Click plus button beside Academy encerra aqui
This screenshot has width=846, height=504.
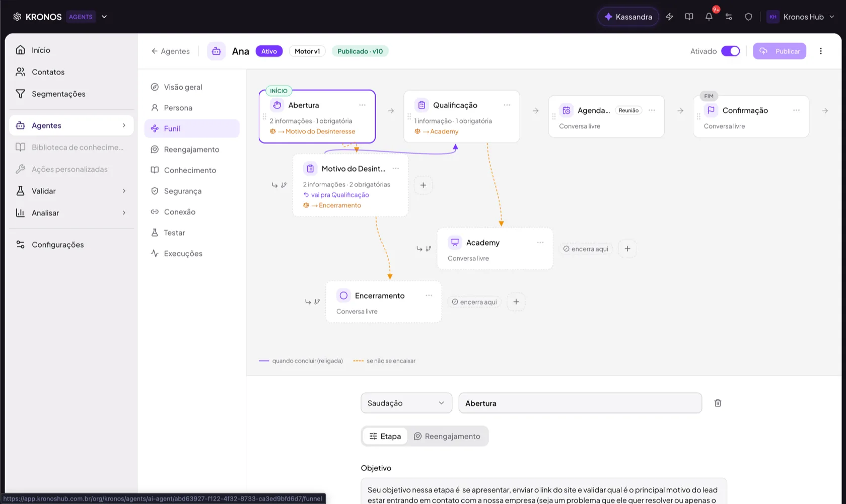[627, 249]
